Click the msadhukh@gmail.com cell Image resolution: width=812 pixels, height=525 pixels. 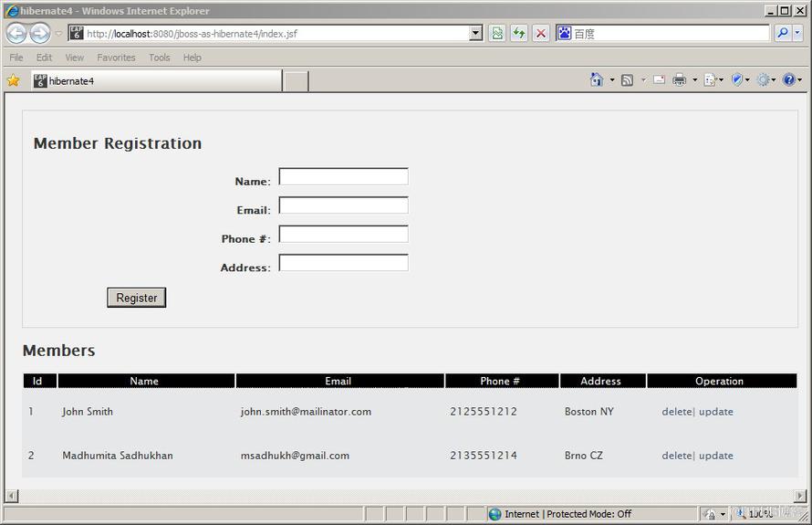pyautogui.click(x=295, y=456)
